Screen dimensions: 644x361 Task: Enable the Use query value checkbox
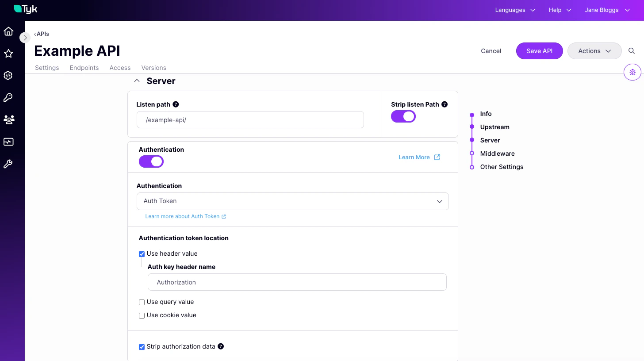tap(142, 302)
